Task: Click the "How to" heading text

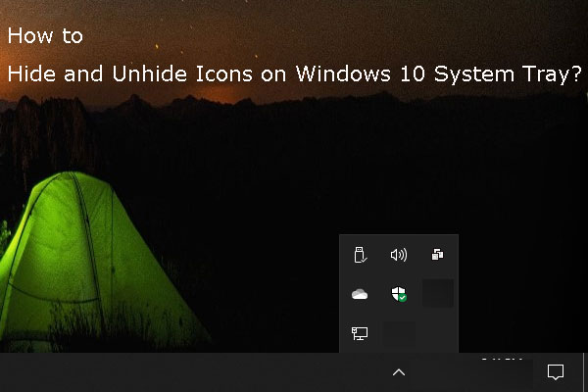Action: (x=45, y=36)
